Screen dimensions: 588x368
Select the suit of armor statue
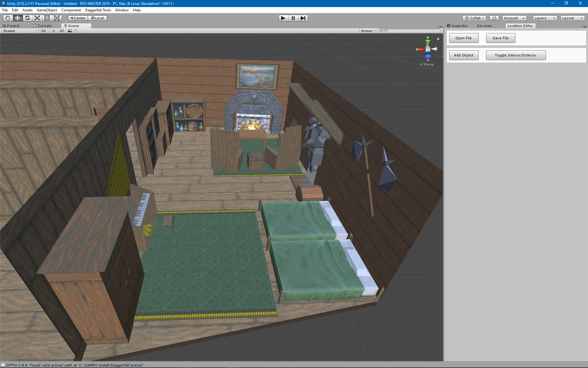coord(315,150)
